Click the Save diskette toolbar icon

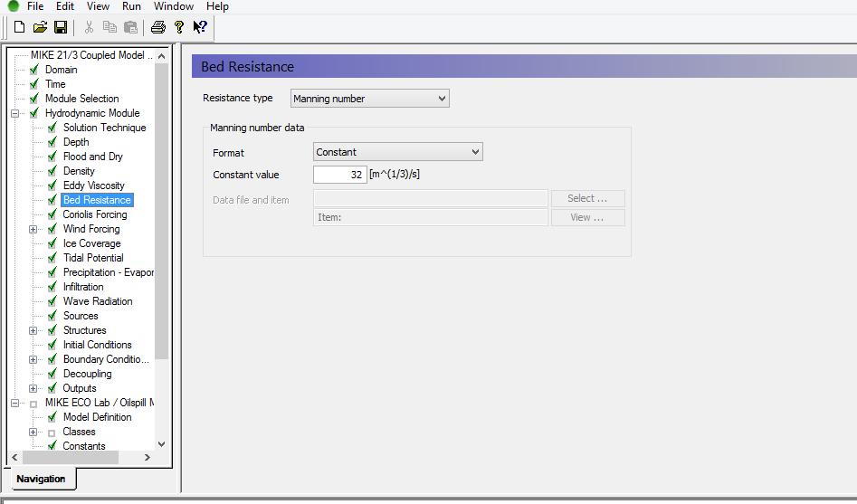[61, 27]
